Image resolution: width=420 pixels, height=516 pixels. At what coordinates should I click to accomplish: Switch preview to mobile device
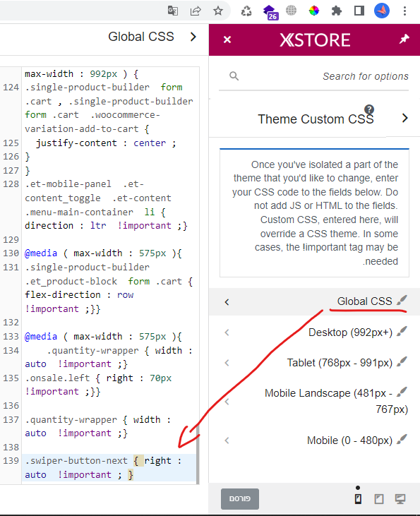[x=358, y=499]
